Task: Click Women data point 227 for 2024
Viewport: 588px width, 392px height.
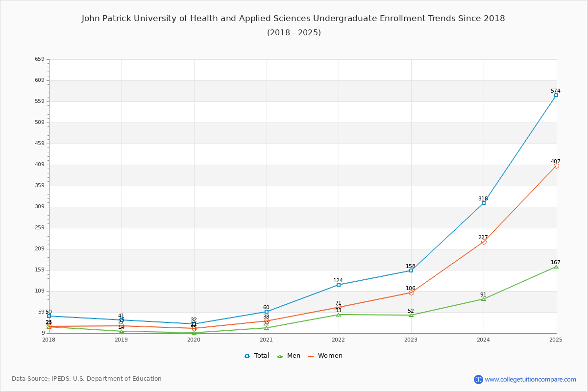Action: (484, 242)
